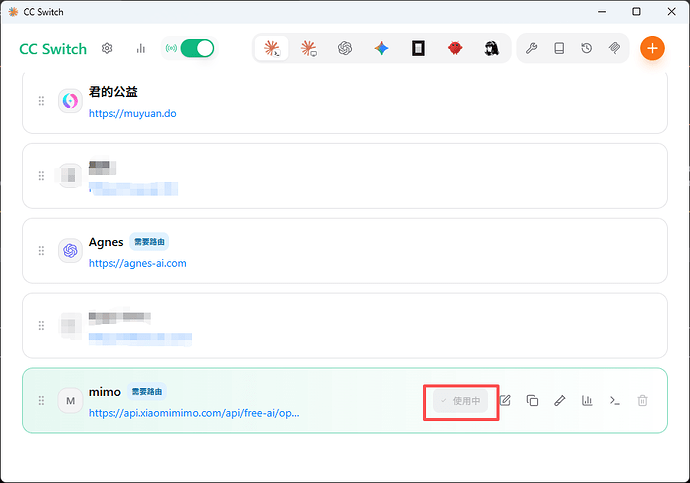690x483 pixels.
Task: Open the wrench tools icon
Action: coord(532,48)
